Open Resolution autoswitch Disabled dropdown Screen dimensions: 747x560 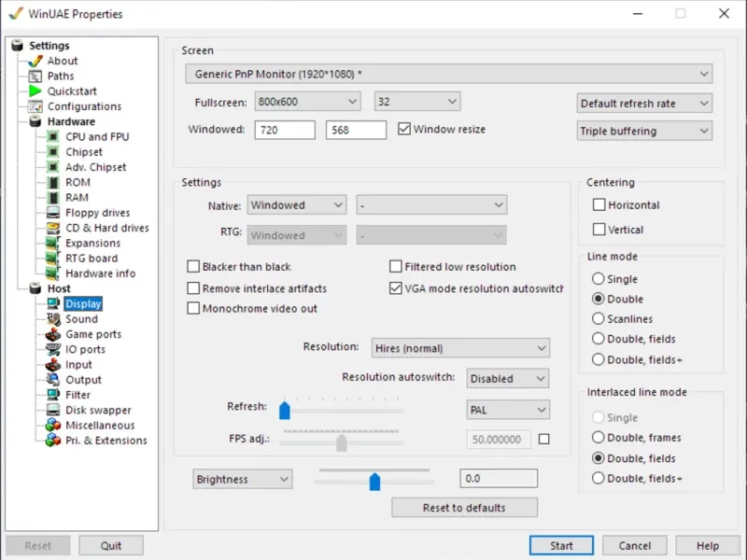pos(508,379)
